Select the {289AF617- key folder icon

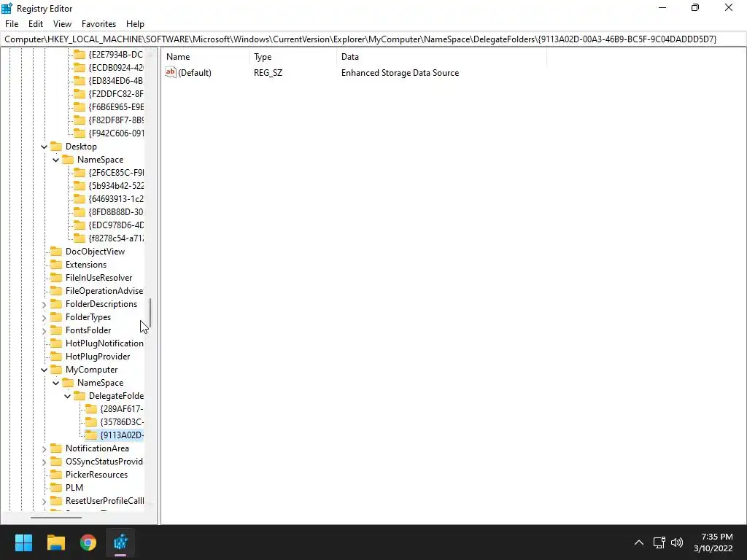pos(91,408)
